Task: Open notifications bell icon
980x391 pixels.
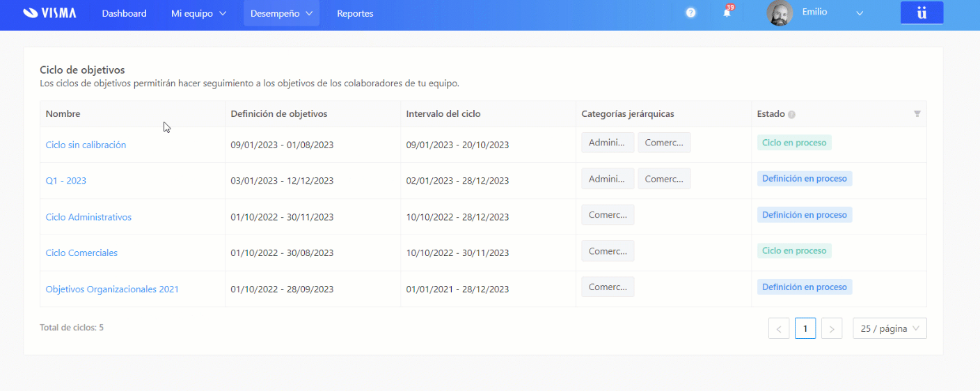Action: pyautogui.click(x=727, y=13)
